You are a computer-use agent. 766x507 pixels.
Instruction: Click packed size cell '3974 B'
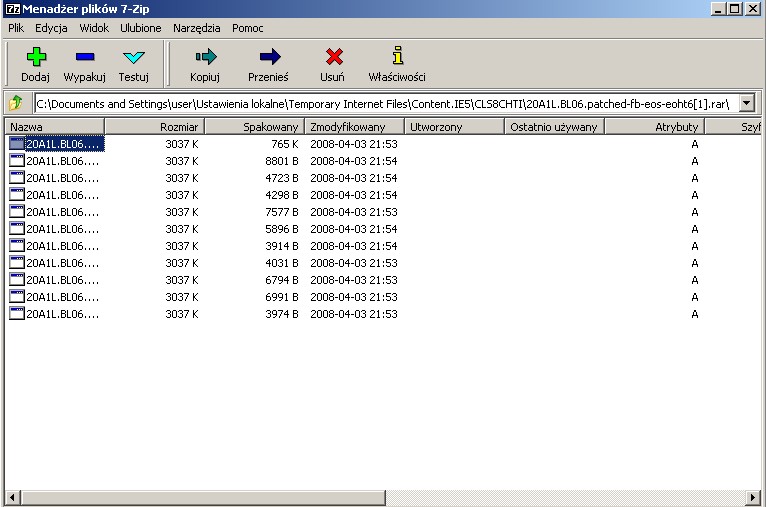282,314
